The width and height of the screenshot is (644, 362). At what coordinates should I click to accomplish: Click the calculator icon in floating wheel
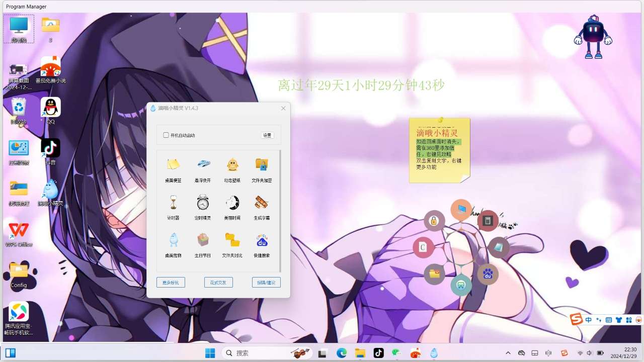coord(488,221)
